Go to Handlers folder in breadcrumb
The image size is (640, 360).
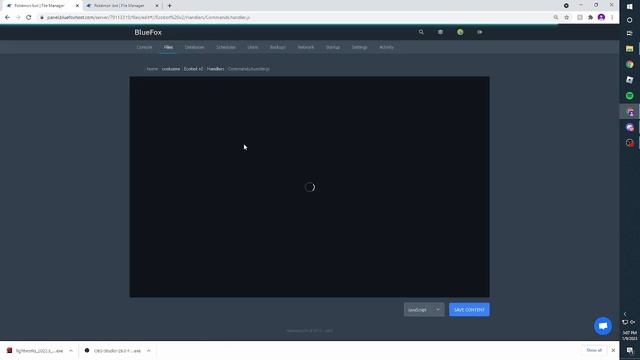point(216,69)
